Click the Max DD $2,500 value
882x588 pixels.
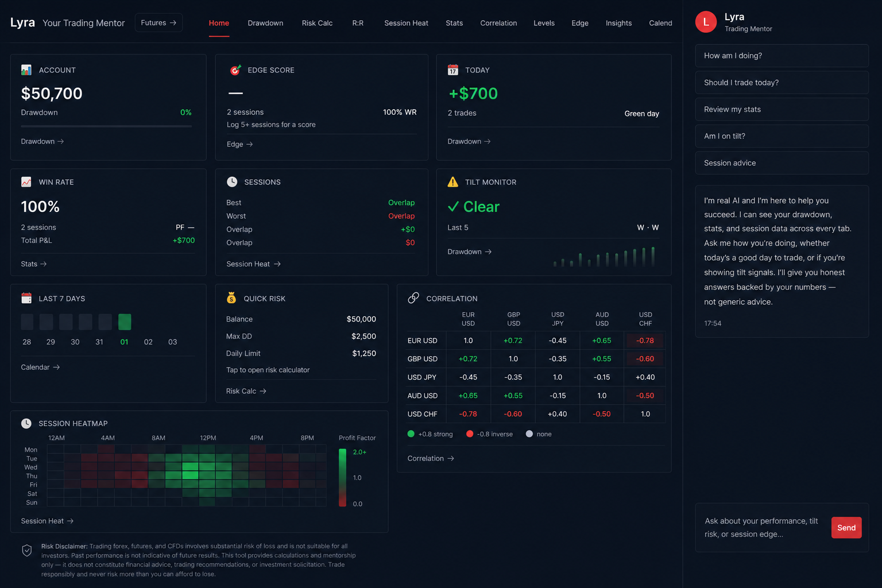click(363, 336)
